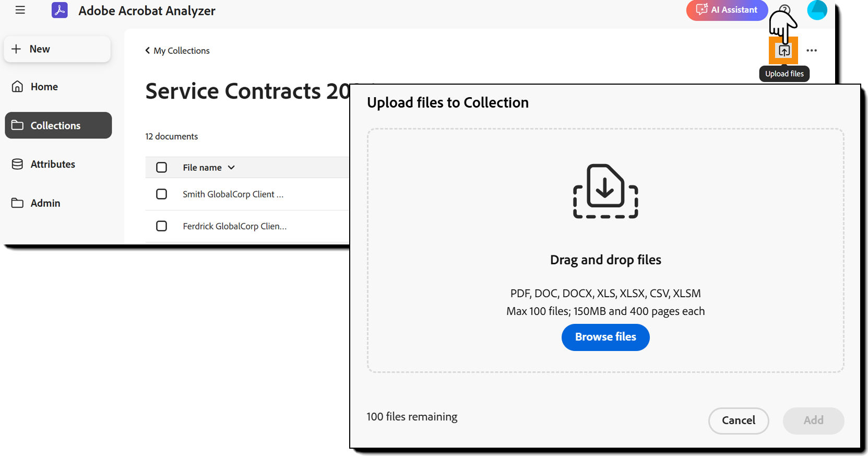868x456 pixels.
Task: Click the Upload files icon
Action: click(x=784, y=50)
